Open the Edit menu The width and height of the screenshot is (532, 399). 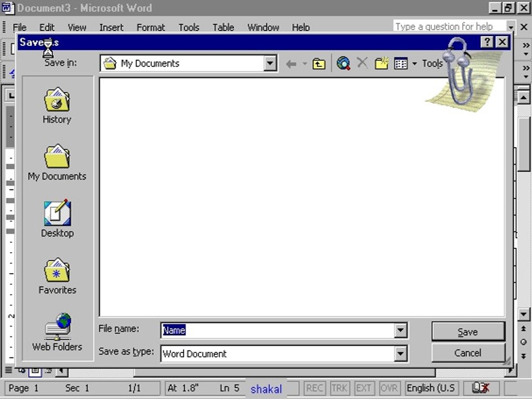click(47, 28)
